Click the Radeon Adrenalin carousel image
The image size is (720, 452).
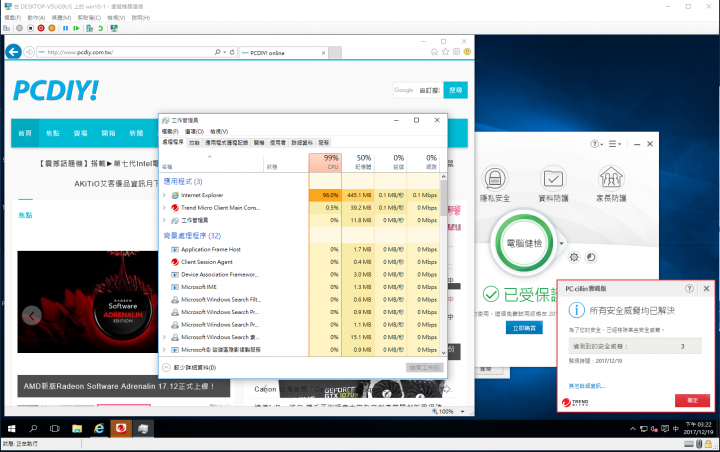point(88,302)
